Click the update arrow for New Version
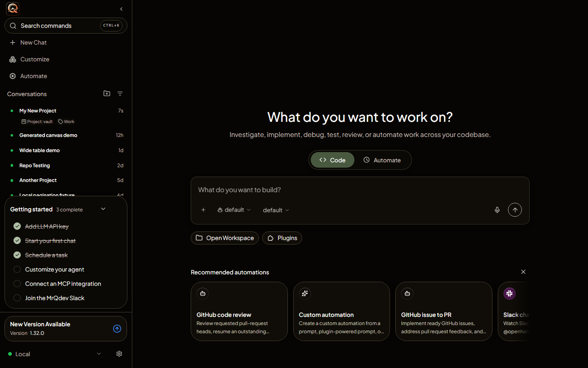Image resolution: width=588 pixels, height=368 pixels. (x=117, y=329)
